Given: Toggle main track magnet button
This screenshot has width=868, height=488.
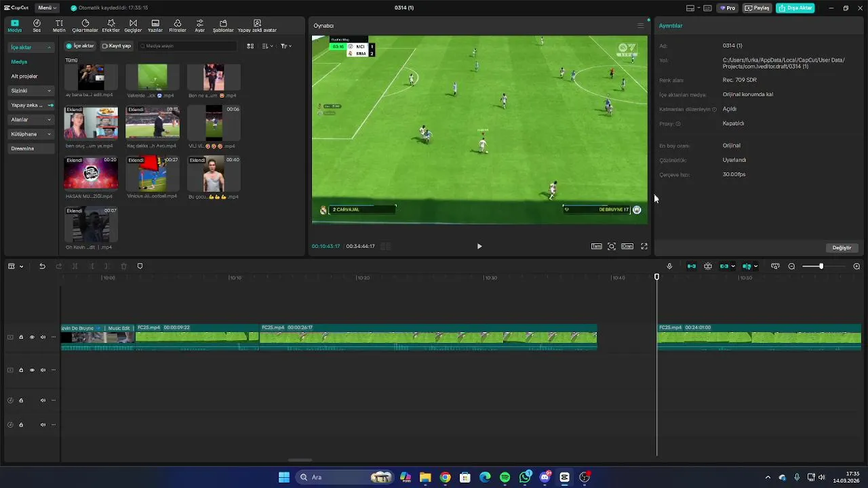Looking at the screenshot, I should point(692,266).
